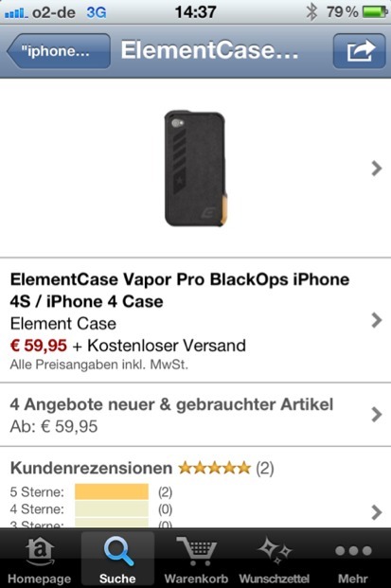Tap the € 59,95 price text
Image resolution: width=391 pixels, height=588 pixels.
(38, 346)
